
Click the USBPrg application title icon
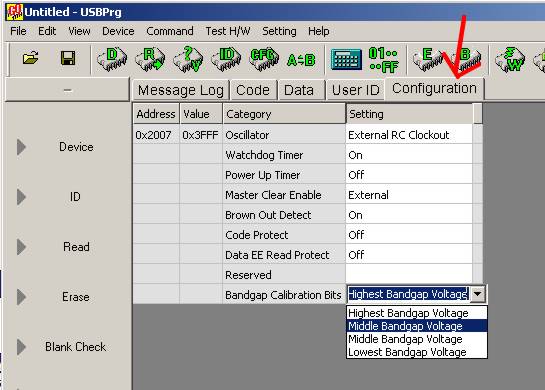14,12
